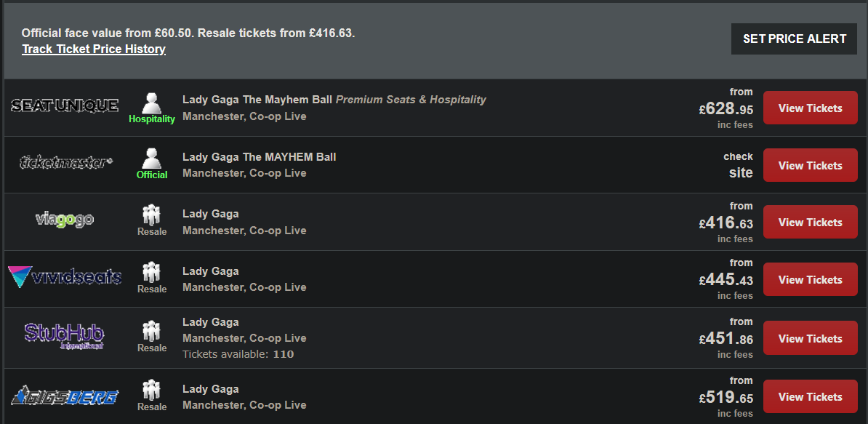View Tickets for viagogo listing
Screen dimensions: 868x424
click(x=811, y=222)
